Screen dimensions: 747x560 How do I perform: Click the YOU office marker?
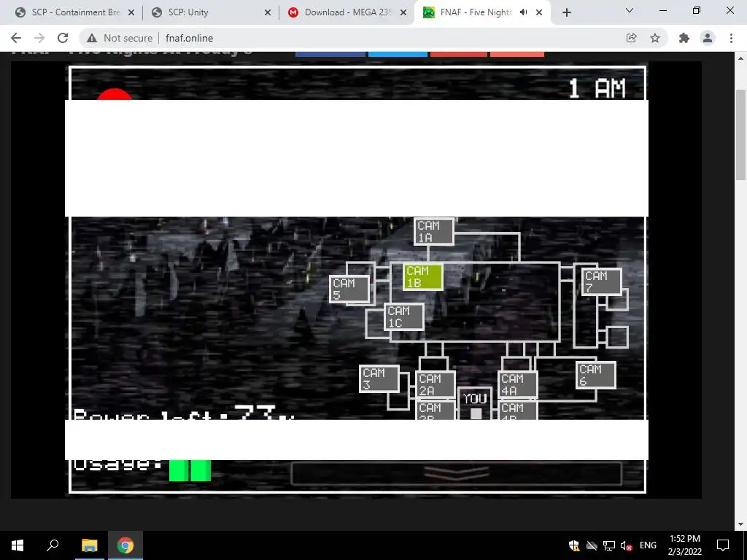475,405
